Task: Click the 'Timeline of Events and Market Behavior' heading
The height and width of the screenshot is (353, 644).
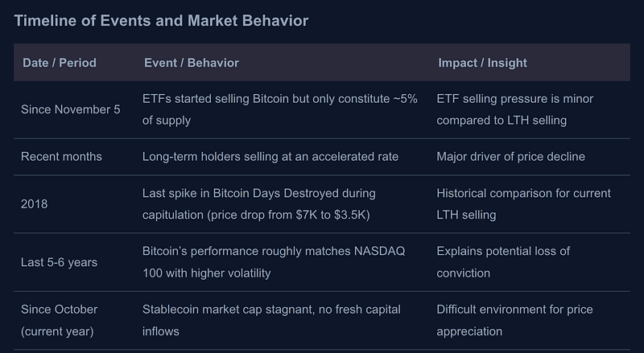Action: 161,21
